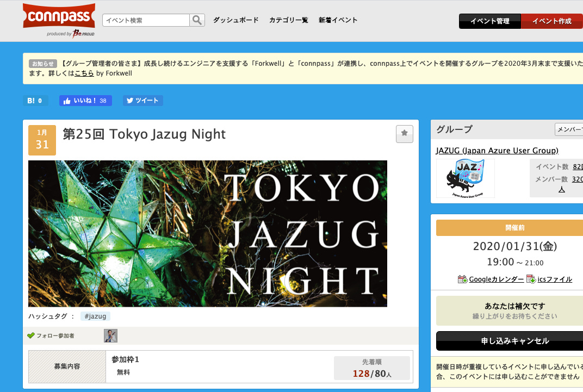Focus the イベント検索 search field
Viewport: 583px width, 392px height.
pyautogui.click(x=146, y=20)
